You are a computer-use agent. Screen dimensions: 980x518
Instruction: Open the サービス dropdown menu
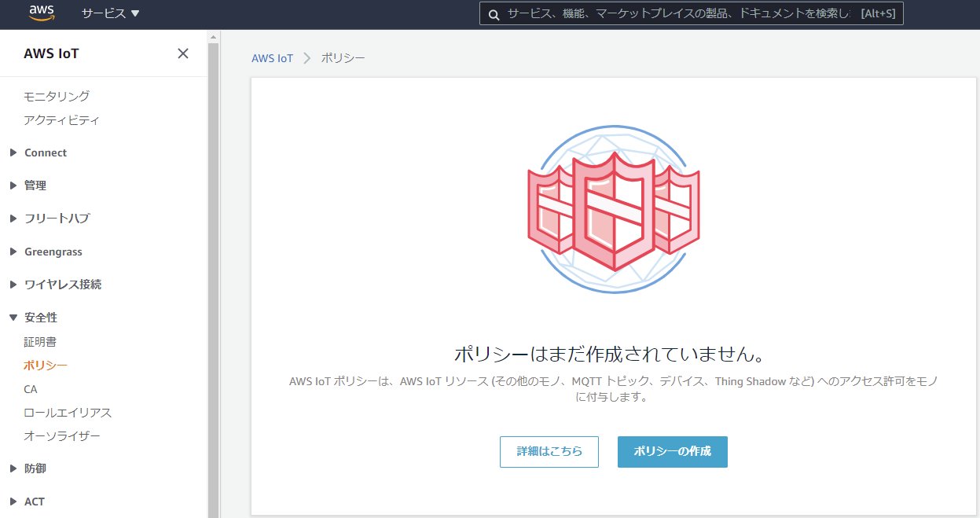[x=110, y=13]
